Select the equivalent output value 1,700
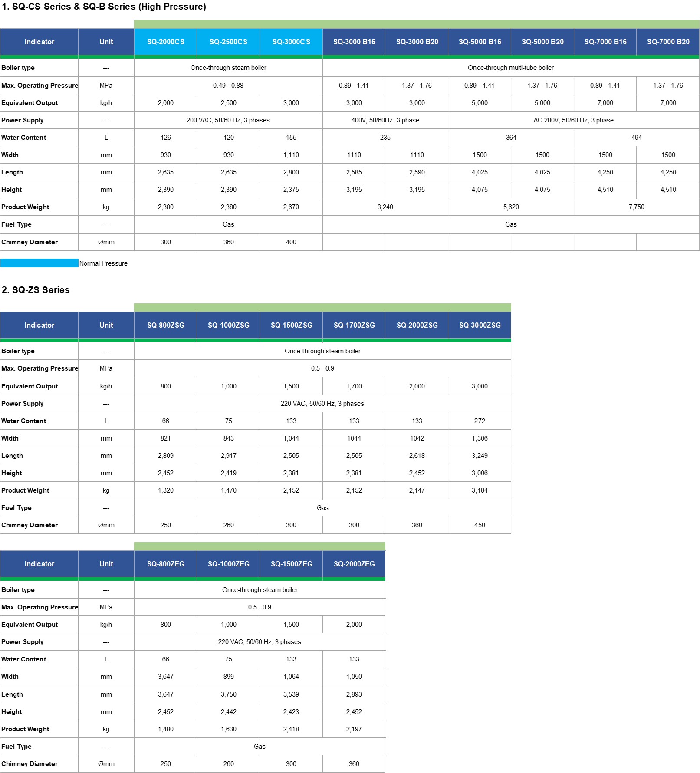The height and width of the screenshot is (773, 700). click(354, 386)
